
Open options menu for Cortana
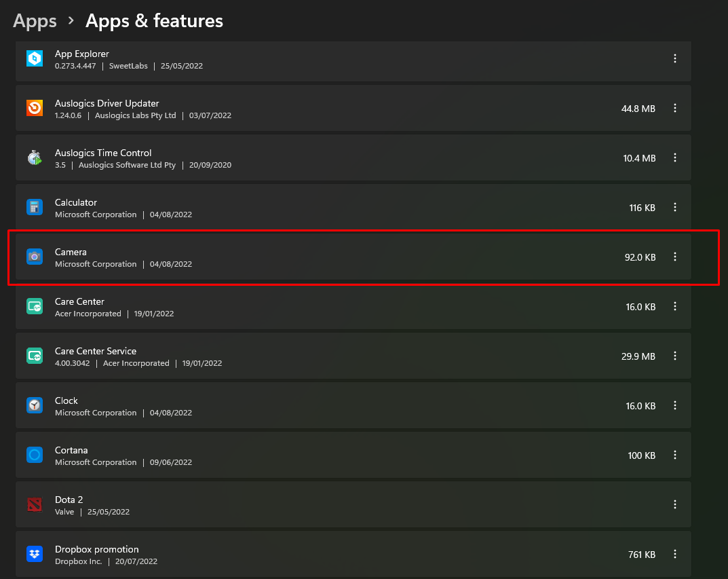click(x=674, y=455)
